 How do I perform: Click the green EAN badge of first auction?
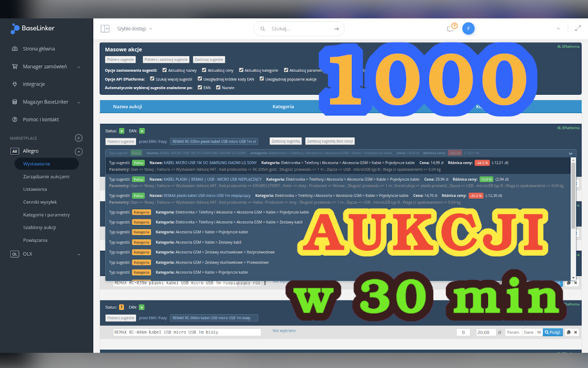pyautogui.click(x=142, y=131)
